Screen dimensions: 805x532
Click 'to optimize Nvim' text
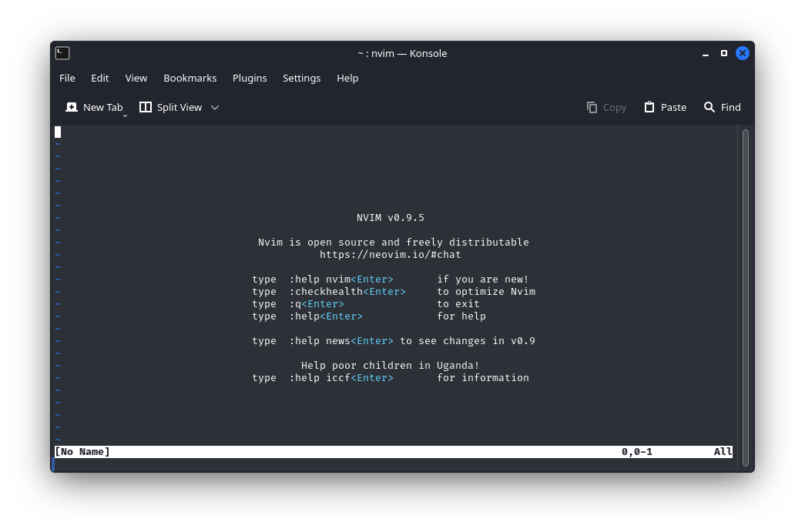coord(485,291)
